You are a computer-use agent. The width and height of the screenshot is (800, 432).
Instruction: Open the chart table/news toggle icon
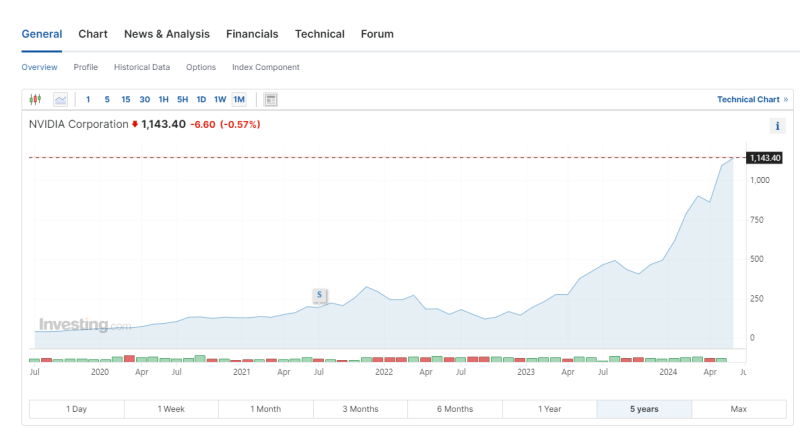pyautogui.click(x=271, y=99)
